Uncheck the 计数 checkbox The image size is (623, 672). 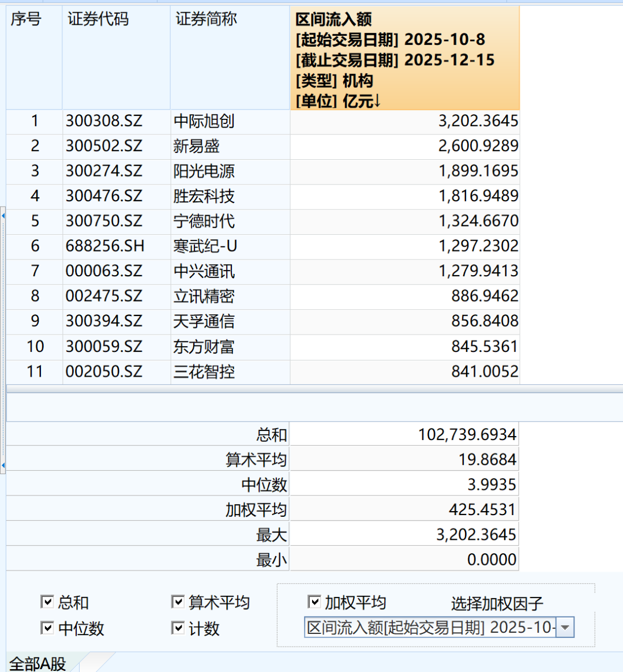pyautogui.click(x=178, y=628)
